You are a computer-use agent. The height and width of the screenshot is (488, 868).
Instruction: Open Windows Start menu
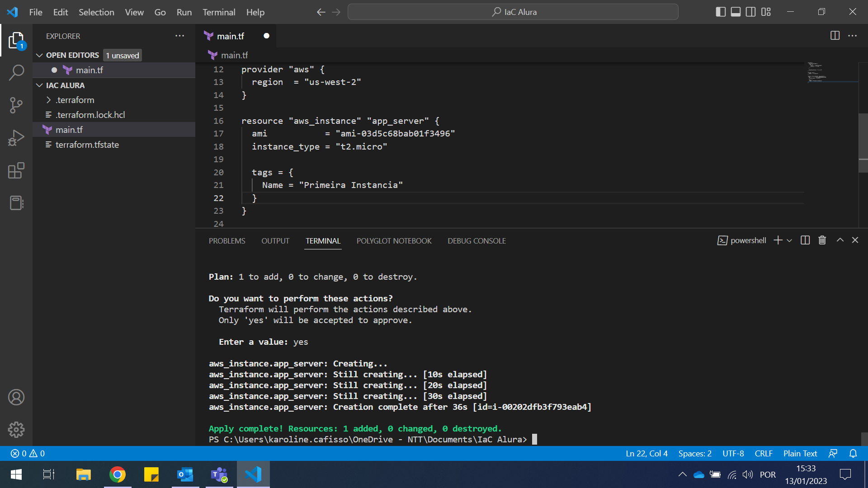(16, 474)
